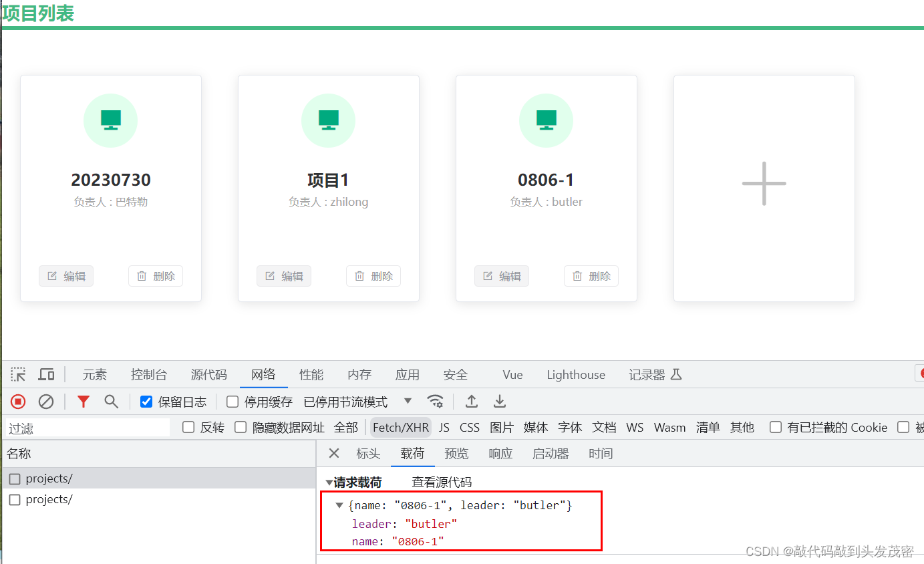The width and height of the screenshot is (924, 564).
Task: Click 查看源代码 for the payload
Action: pos(442,482)
